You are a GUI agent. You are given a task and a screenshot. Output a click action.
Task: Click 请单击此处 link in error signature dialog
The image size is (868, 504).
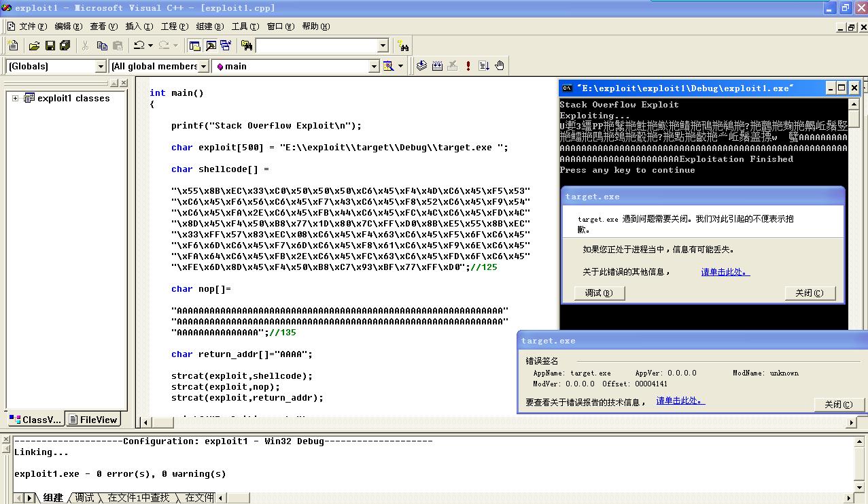[680, 401]
